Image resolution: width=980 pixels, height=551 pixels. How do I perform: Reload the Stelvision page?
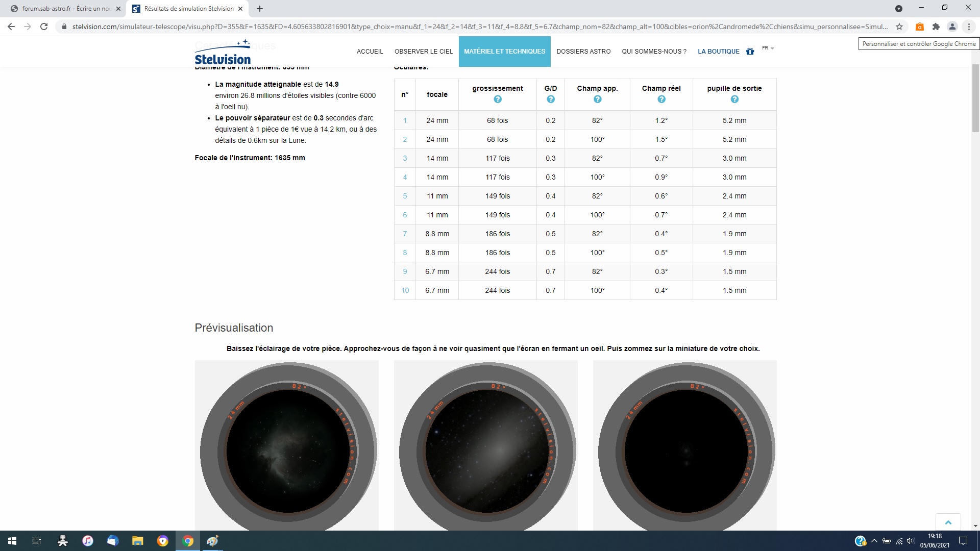click(44, 27)
